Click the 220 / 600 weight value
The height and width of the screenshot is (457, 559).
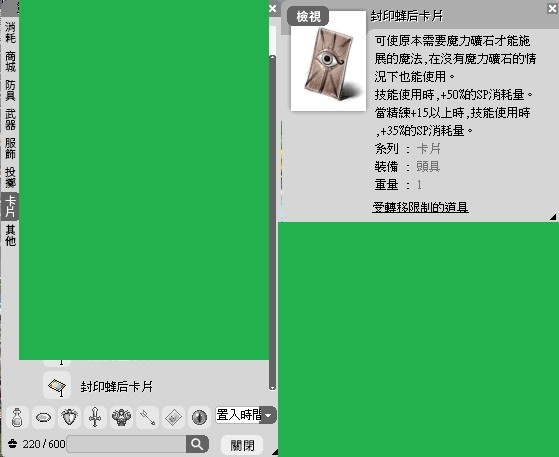(43, 444)
